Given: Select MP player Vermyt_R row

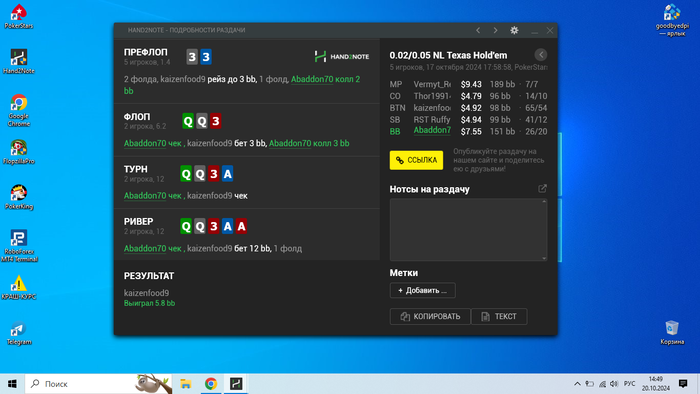Looking at the screenshot, I should point(468,84).
